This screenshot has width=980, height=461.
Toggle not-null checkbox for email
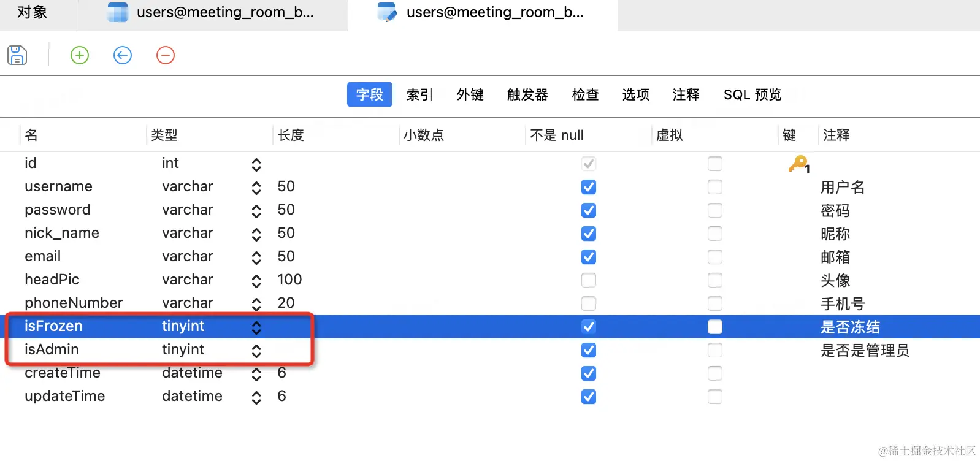pyautogui.click(x=589, y=257)
